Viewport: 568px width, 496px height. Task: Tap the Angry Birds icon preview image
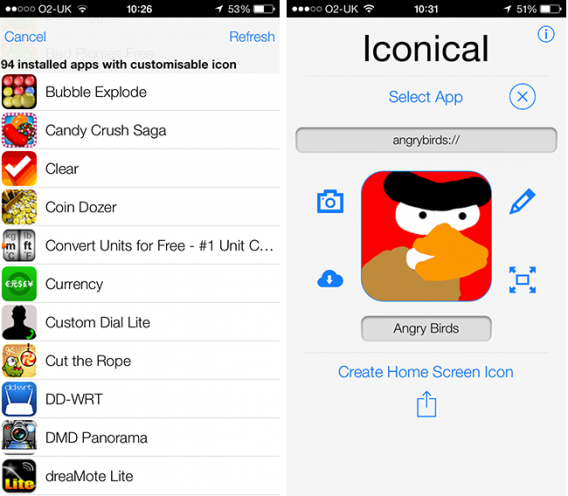(426, 236)
